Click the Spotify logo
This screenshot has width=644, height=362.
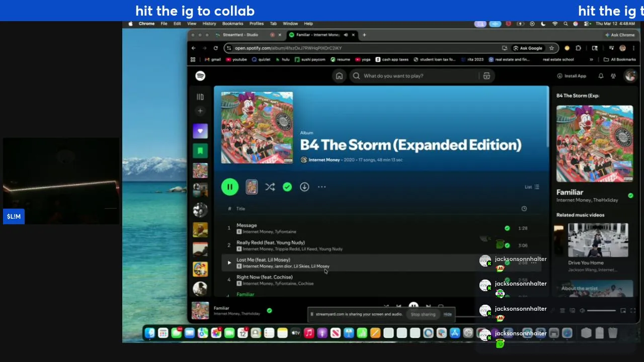pyautogui.click(x=200, y=76)
